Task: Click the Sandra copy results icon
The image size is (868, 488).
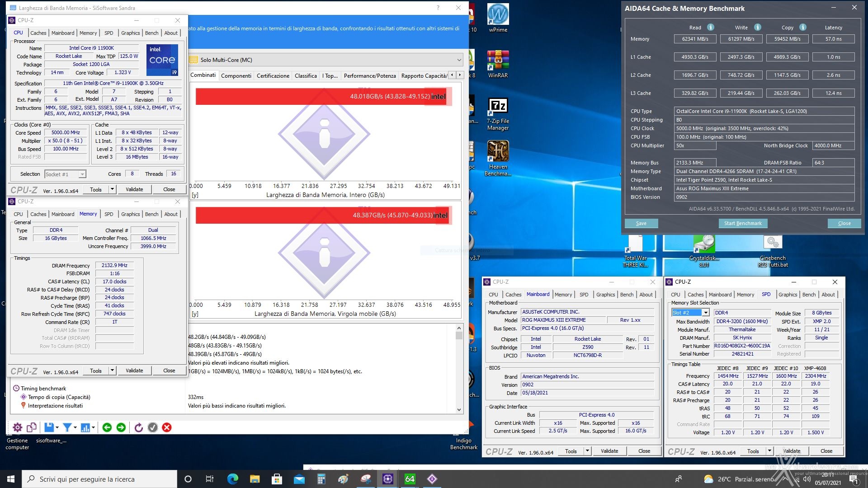Action: tap(32, 427)
